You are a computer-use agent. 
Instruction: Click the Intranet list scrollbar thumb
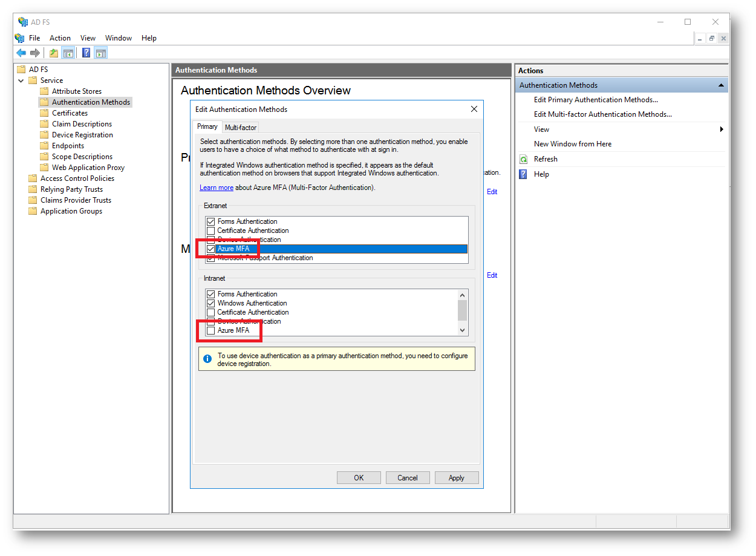tap(463, 310)
